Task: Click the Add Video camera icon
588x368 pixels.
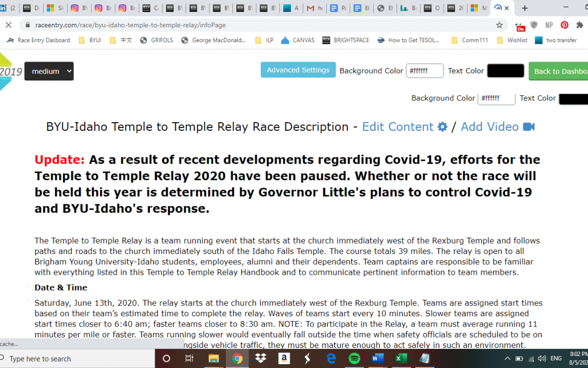Action: 529,127
